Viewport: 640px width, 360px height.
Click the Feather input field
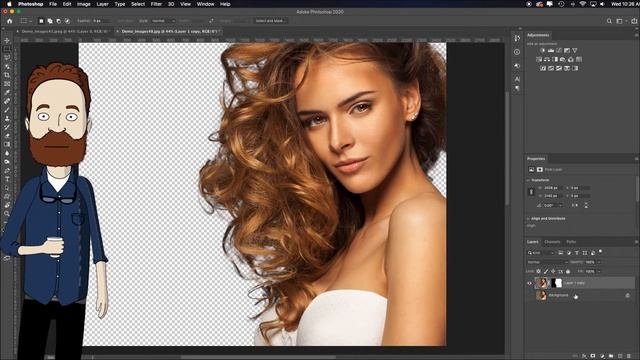tap(101, 21)
